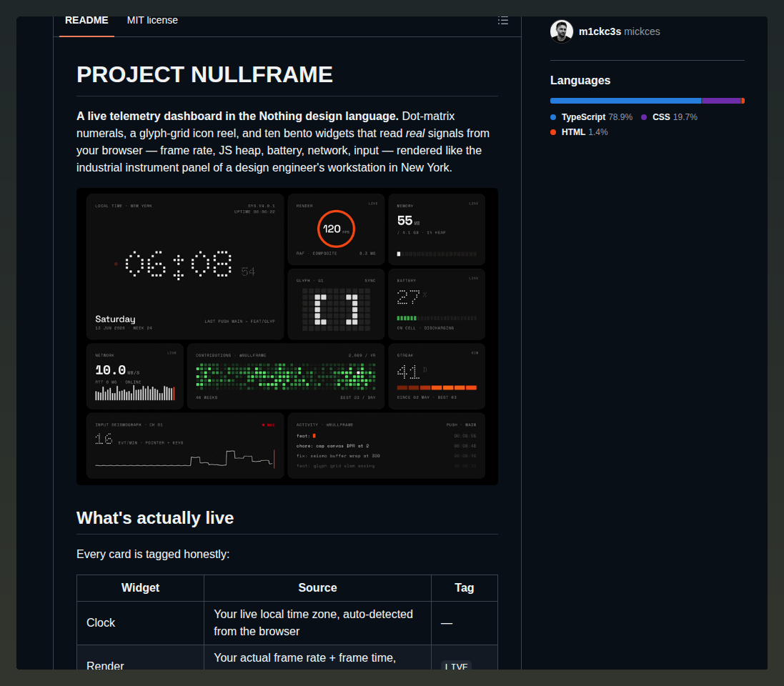Click the Clock table cell
The height and width of the screenshot is (686, 784).
coord(141,623)
